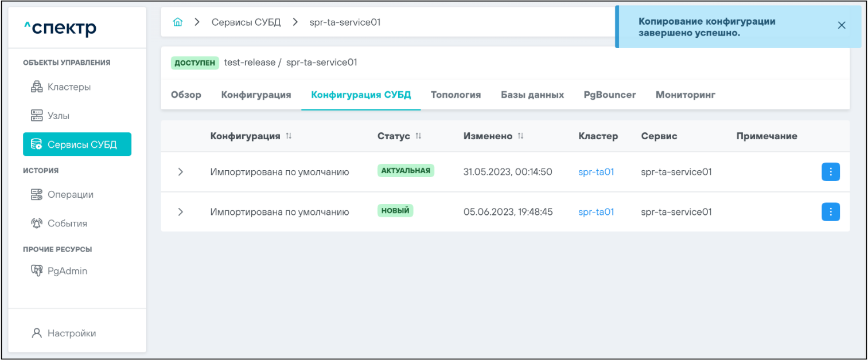Open actions menu for НОВЫЙ configuration row
Viewport: 868px width, 361px height.
click(x=830, y=212)
